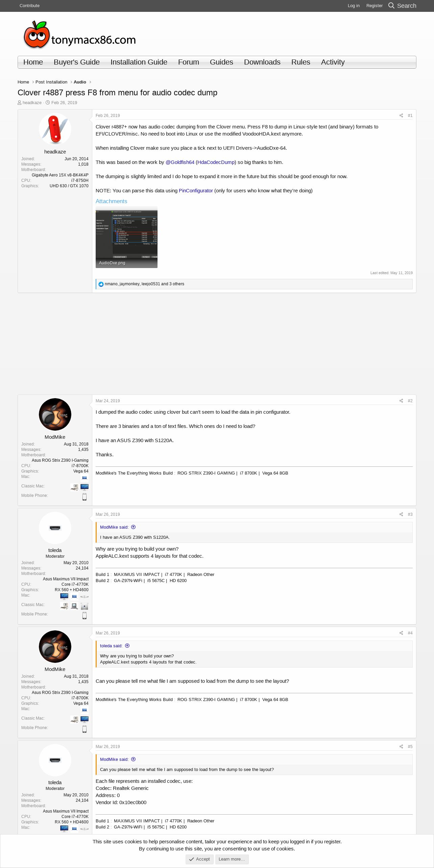Open the AudioDxe.png attachment thumbnail
This screenshot has height=868, width=434.
[126, 237]
